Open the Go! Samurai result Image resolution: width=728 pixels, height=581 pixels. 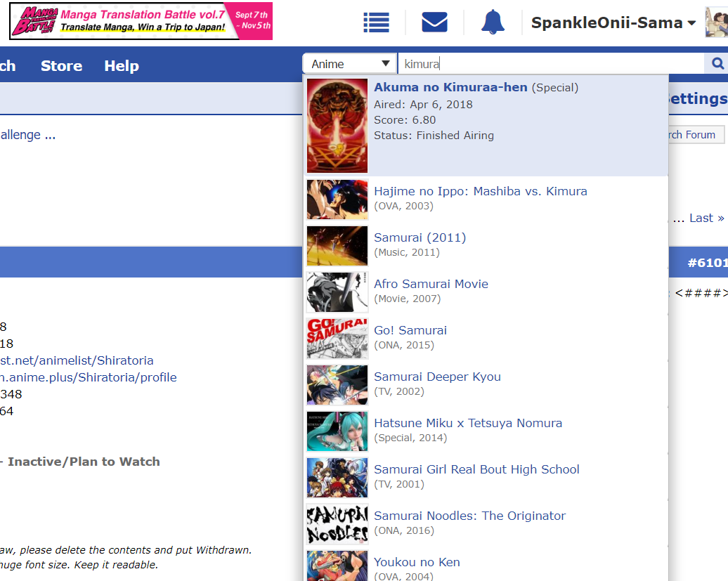486,339
